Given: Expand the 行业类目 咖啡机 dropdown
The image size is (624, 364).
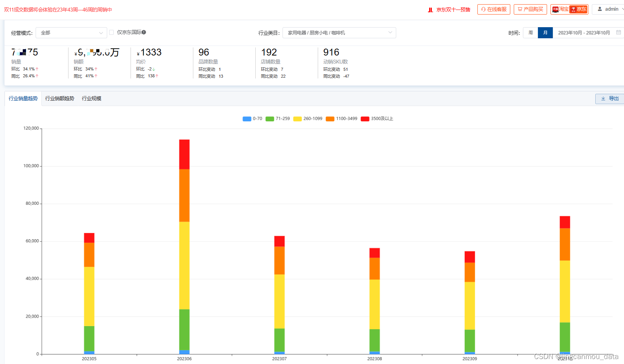Looking at the screenshot, I should click(339, 33).
